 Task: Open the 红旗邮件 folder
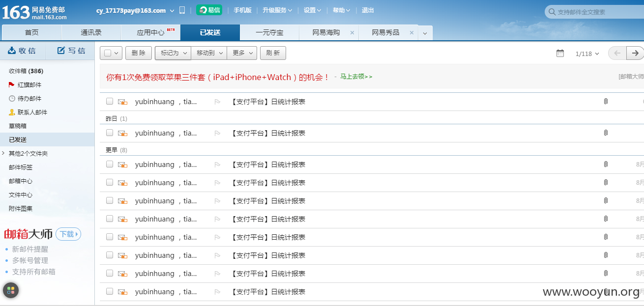click(29, 85)
